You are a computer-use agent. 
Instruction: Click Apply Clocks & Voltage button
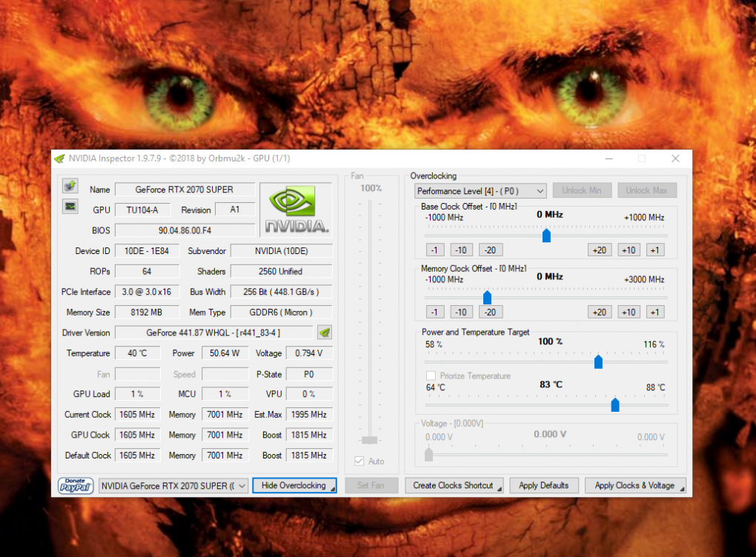tap(635, 486)
